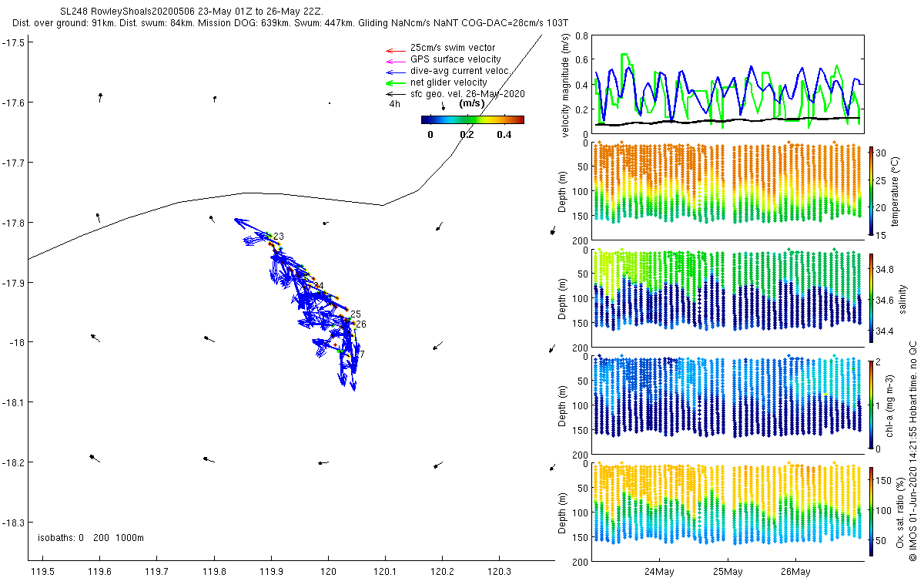The image size is (924, 578).
Task: Select 'sfc geo. vel. 26-May-2020' legend text
Action: pos(467,94)
